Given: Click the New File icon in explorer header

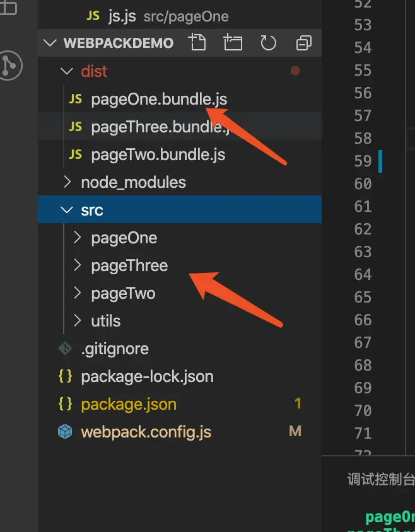Looking at the screenshot, I should coord(197,43).
